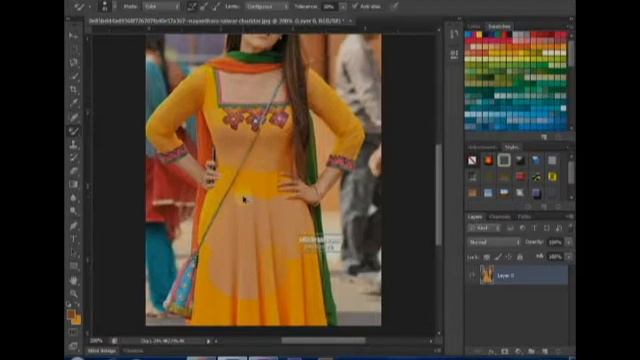640x360 pixels.
Task: Click the horizontal scrollbar below the canvas
Action: (323, 340)
